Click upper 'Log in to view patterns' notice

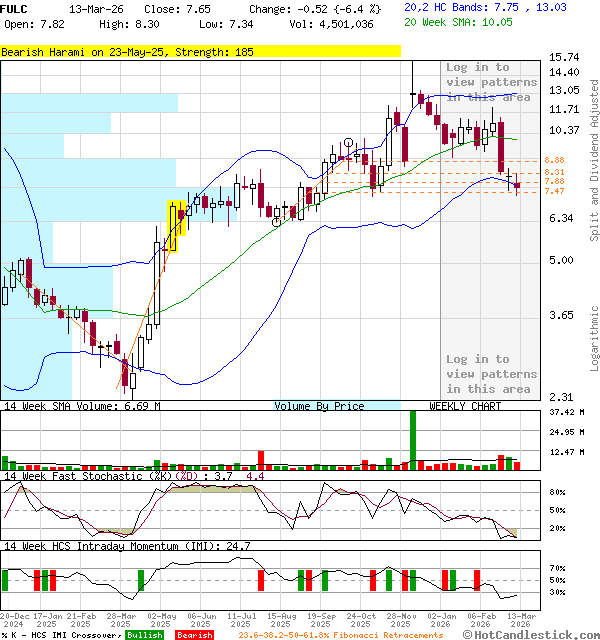pyautogui.click(x=491, y=82)
